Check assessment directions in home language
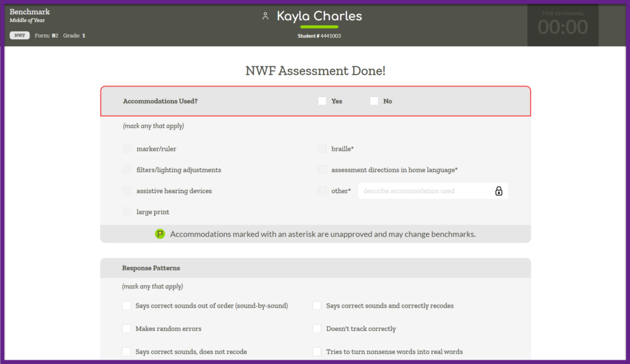Viewport: 630px width, 364px height. 322,170
